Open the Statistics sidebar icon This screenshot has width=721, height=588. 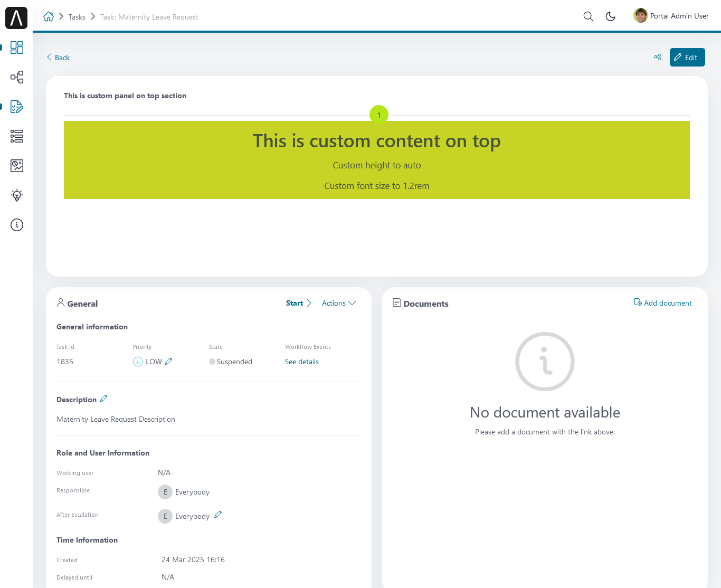[17, 166]
